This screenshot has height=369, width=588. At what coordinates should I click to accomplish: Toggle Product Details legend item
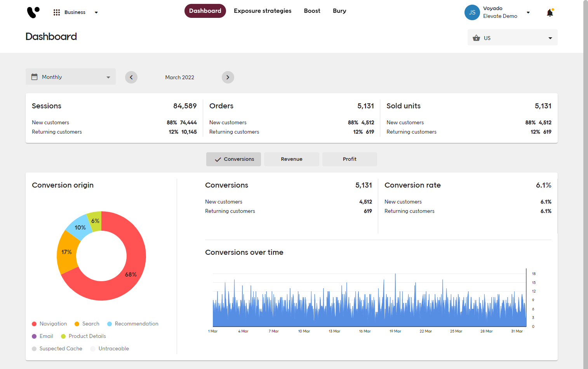84,336
